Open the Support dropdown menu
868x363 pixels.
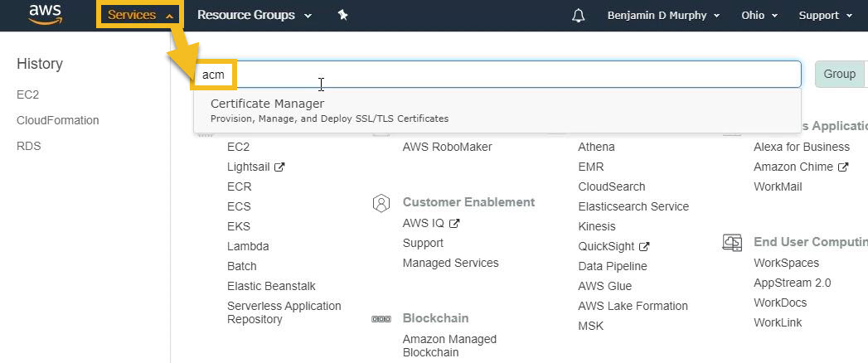pos(826,16)
